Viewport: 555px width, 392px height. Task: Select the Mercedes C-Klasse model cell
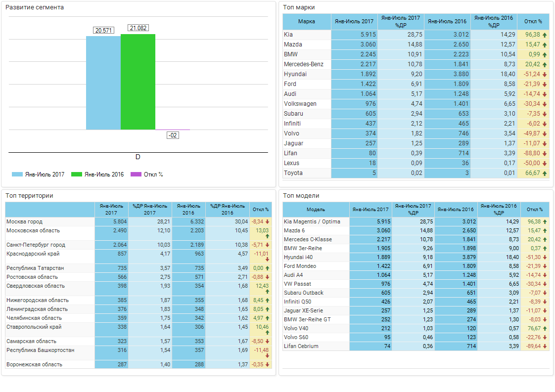316,240
